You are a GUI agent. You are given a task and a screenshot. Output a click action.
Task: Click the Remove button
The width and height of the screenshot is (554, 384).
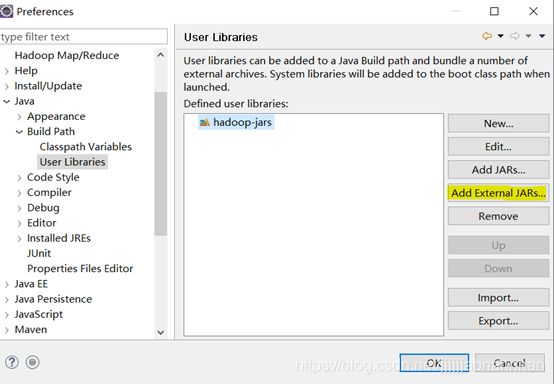(x=499, y=216)
